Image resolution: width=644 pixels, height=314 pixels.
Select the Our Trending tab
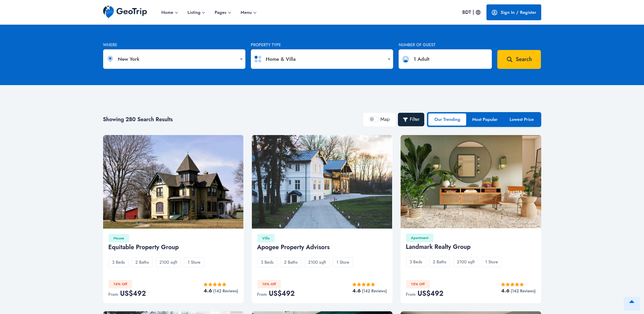coord(447,120)
